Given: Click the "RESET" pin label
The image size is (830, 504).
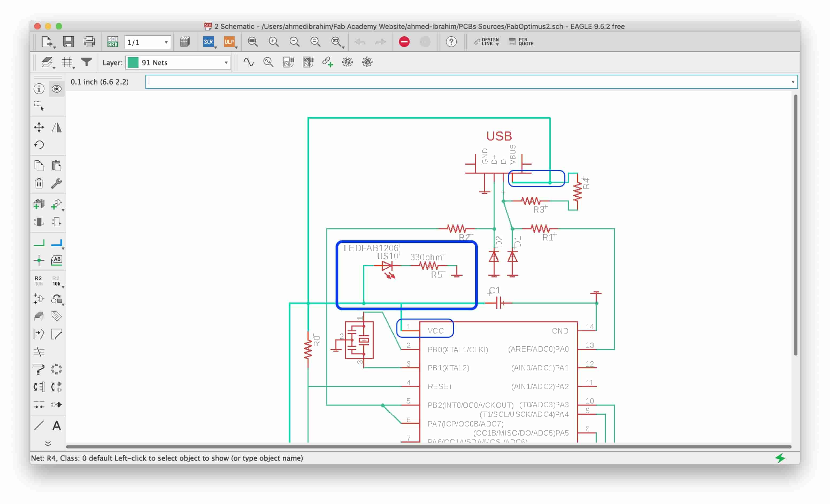Looking at the screenshot, I should (x=440, y=386).
